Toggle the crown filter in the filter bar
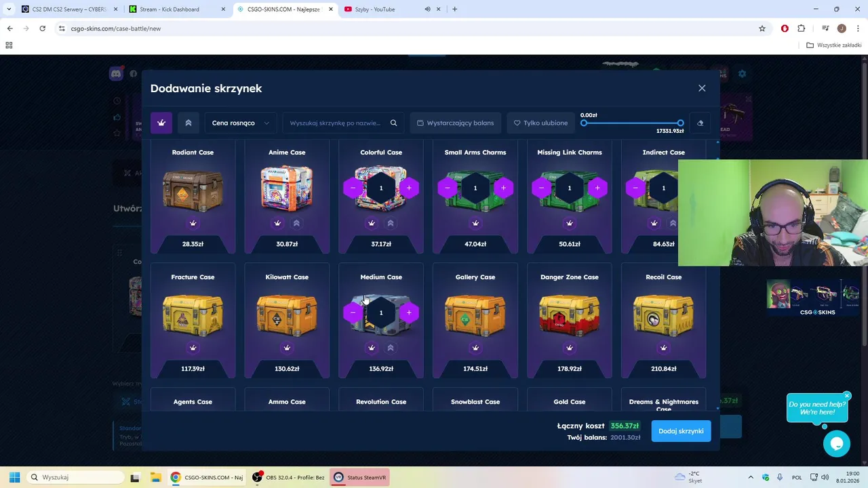Viewport: 868px width, 488px height. coord(161,123)
